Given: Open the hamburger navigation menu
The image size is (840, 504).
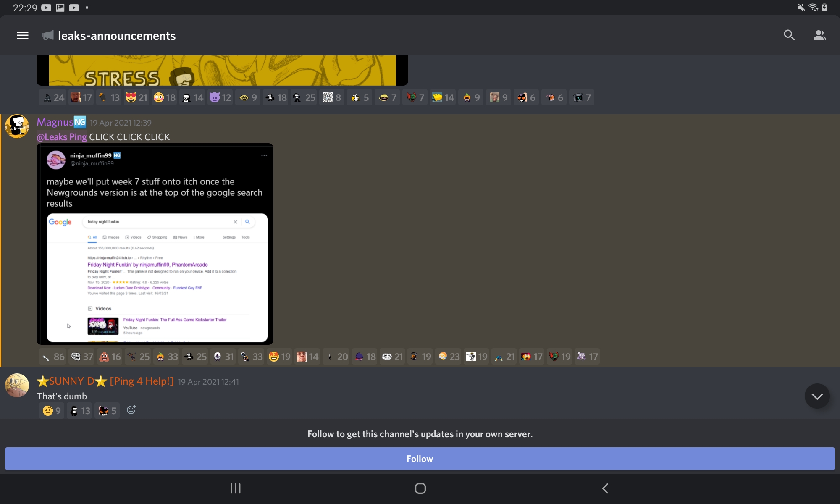Looking at the screenshot, I should (x=23, y=36).
